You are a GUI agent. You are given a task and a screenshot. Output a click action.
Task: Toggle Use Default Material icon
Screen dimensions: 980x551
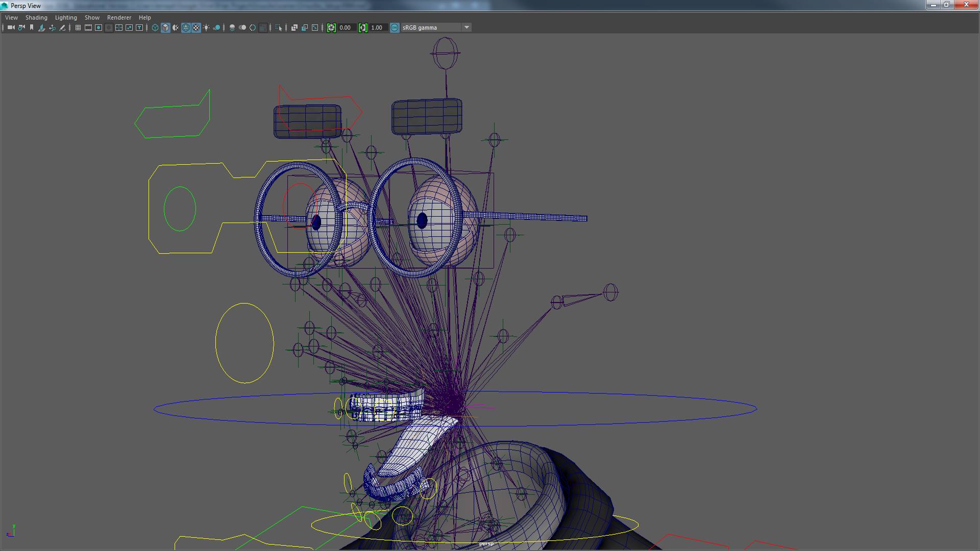[176, 28]
